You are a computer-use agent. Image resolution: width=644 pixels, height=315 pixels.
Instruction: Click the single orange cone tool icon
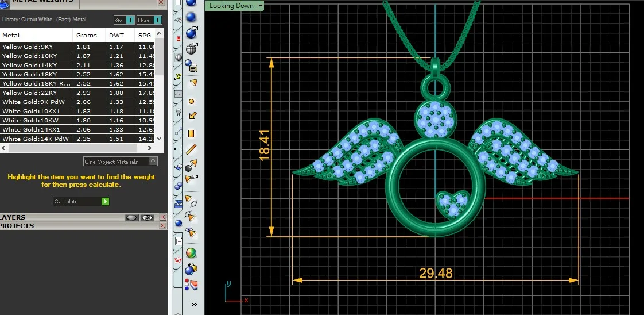tap(193, 83)
